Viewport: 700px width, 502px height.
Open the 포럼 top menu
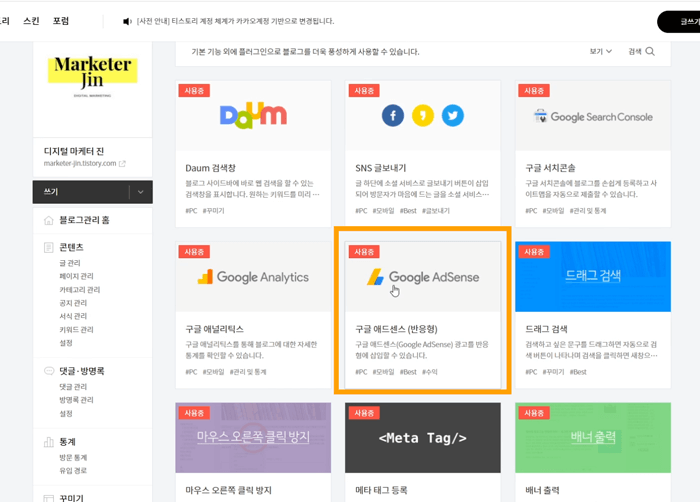coord(61,21)
